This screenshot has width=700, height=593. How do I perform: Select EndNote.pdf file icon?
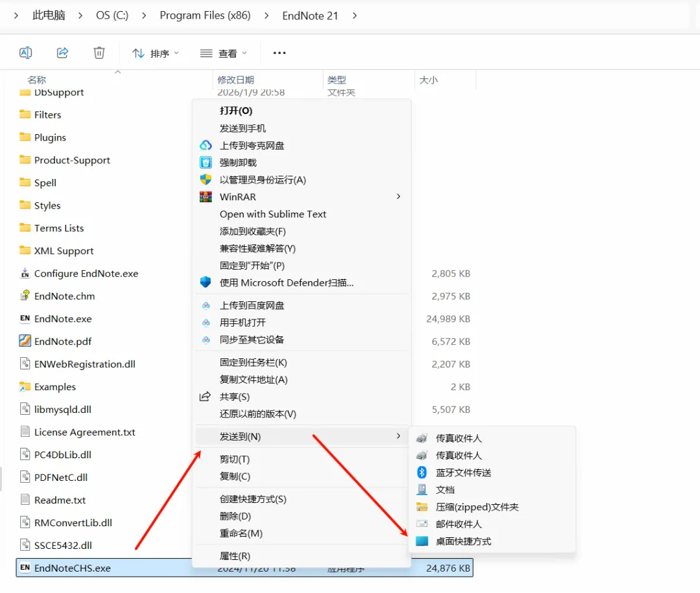[25, 341]
